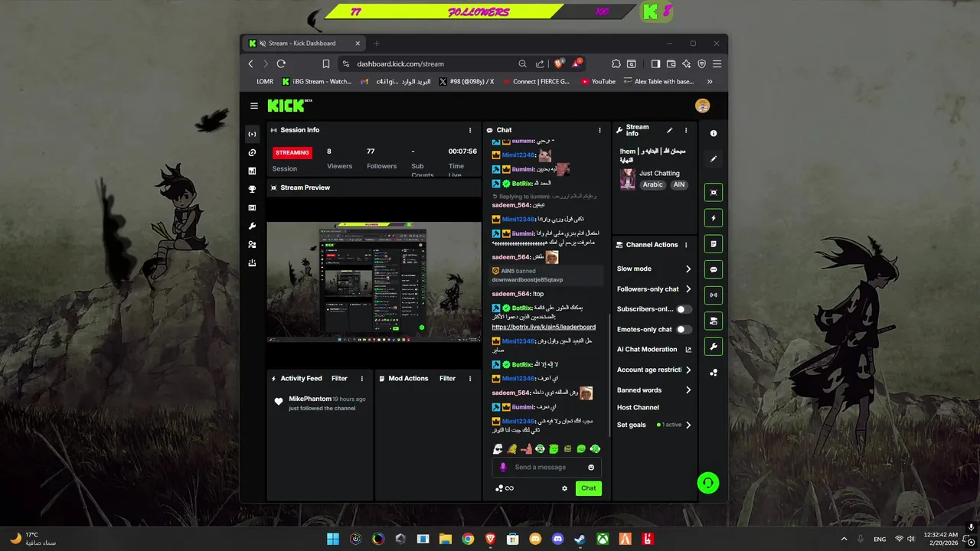Toggle Emotes-only chat switch
The height and width of the screenshot is (551, 980).
(684, 329)
